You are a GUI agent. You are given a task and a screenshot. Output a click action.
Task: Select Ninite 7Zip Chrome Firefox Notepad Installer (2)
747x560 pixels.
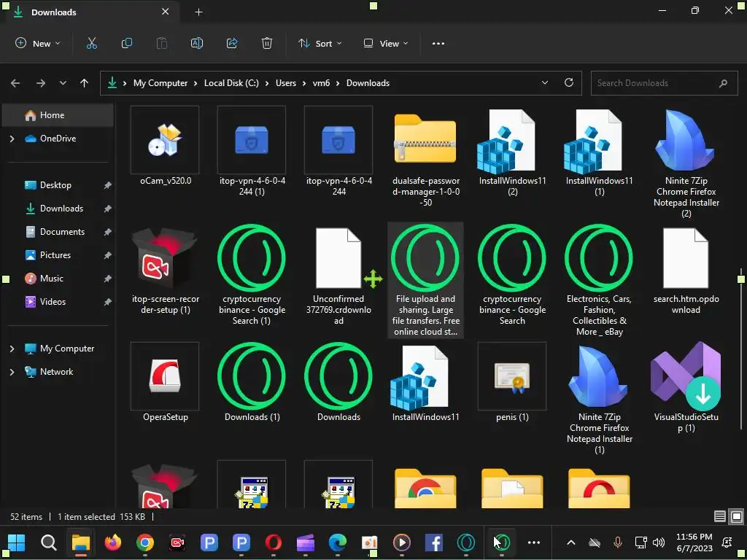(x=686, y=163)
